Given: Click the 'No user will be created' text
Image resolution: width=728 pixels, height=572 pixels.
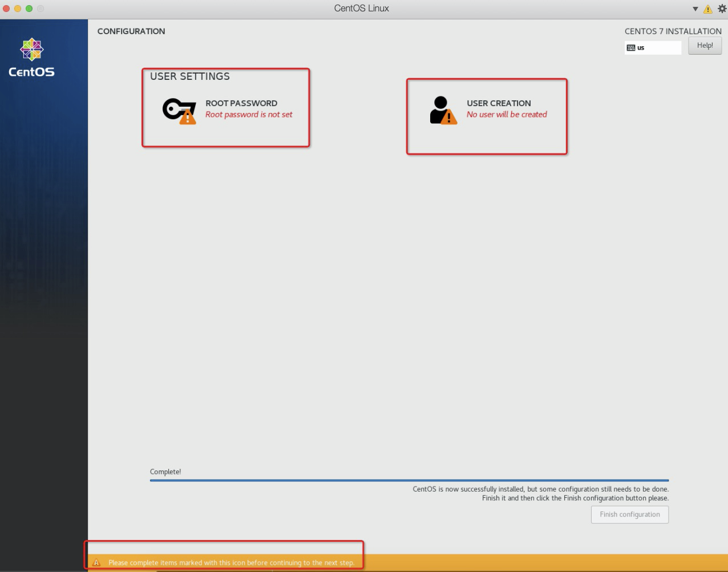Looking at the screenshot, I should (x=507, y=115).
